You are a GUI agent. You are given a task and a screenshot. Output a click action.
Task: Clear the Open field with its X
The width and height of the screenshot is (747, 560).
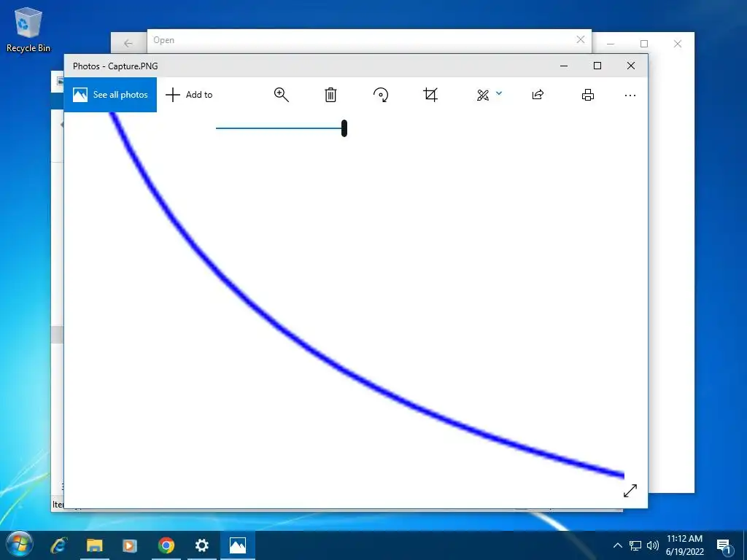pyautogui.click(x=580, y=39)
